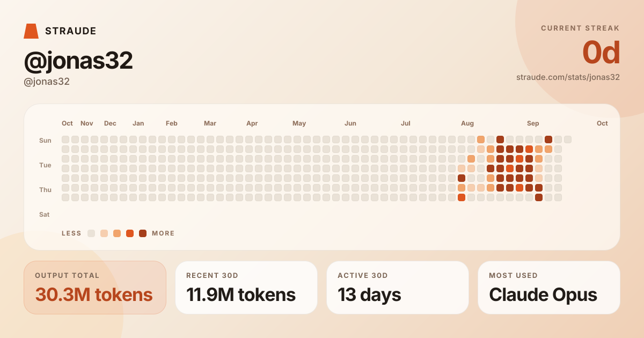This screenshot has width=644, height=338.
Task: Click the Recent 30D 11.9M tokens card
Action: (246, 288)
